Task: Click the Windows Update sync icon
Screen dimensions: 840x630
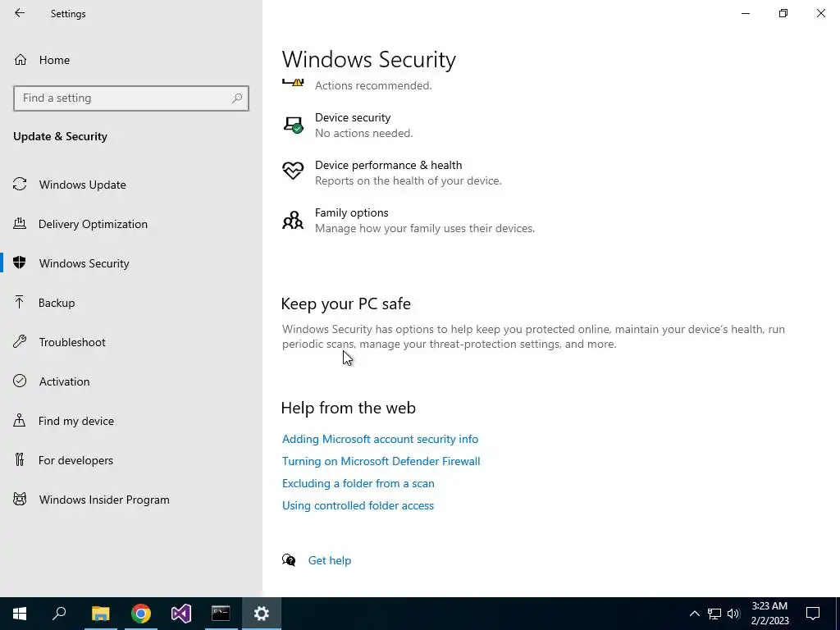Action: pyautogui.click(x=20, y=185)
